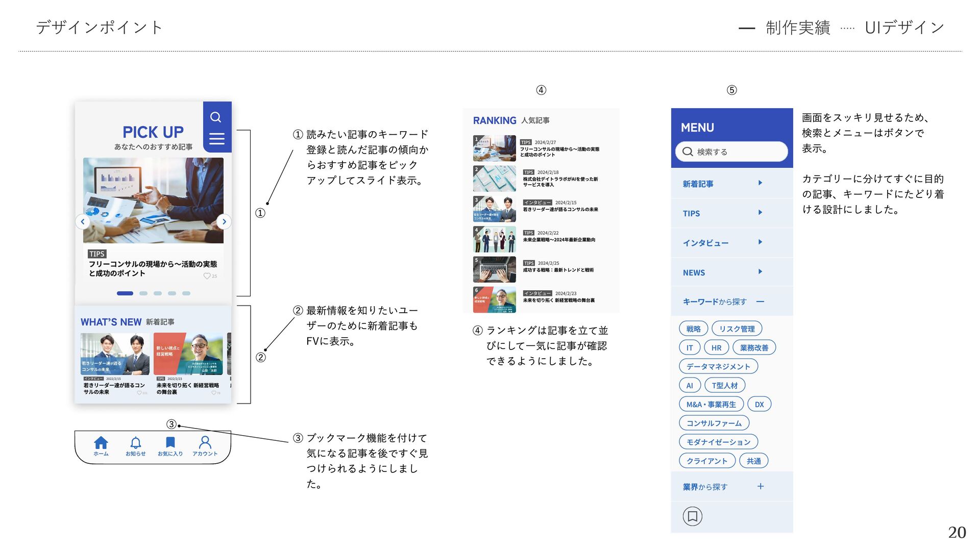Click the round bookmark icon at menu bottom

tap(693, 516)
